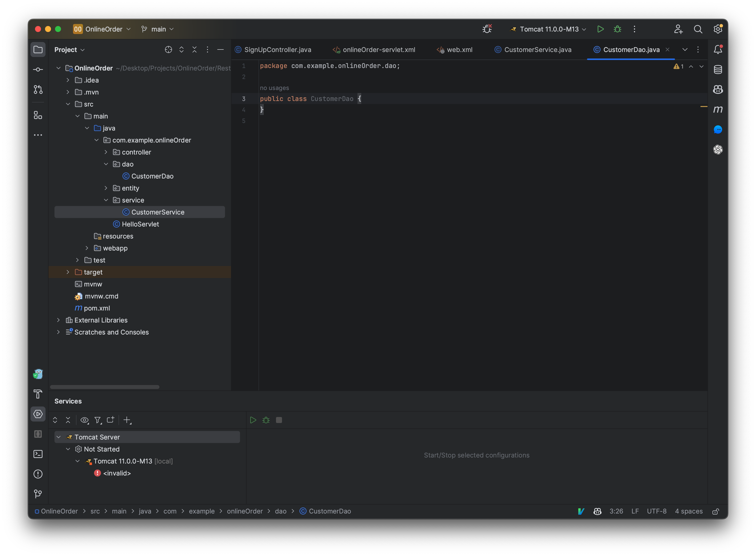This screenshot has width=756, height=556.
Task: Open the Problems tool window icon
Action: pos(38,474)
